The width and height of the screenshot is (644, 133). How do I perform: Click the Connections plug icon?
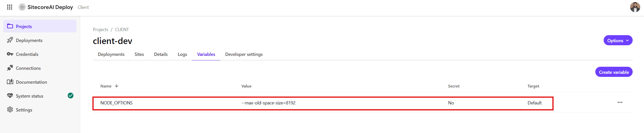pos(10,68)
